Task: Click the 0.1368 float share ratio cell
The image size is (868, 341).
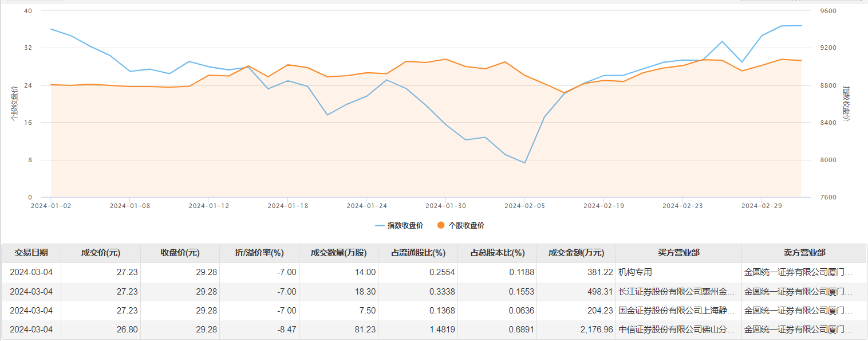Action: pos(418,311)
